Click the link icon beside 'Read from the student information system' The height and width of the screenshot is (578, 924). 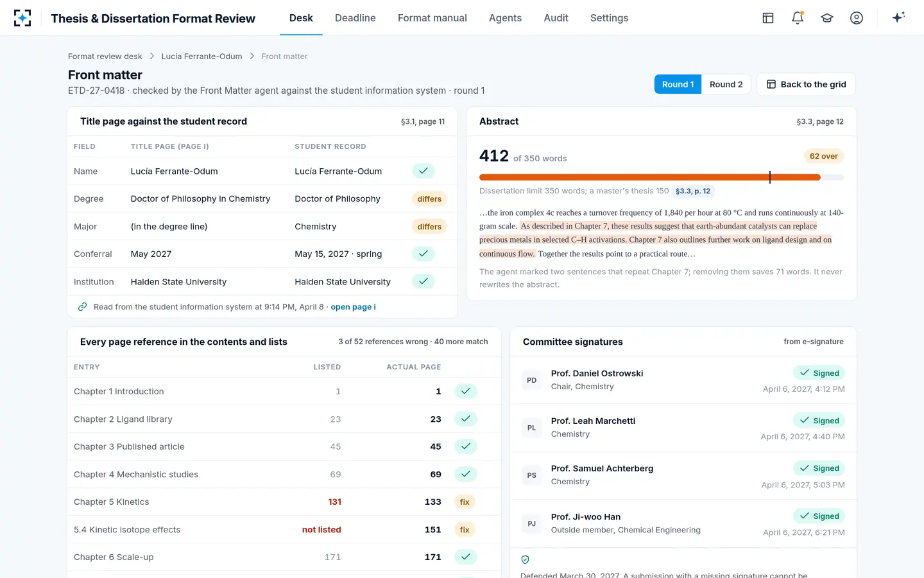tap(82, 307)
